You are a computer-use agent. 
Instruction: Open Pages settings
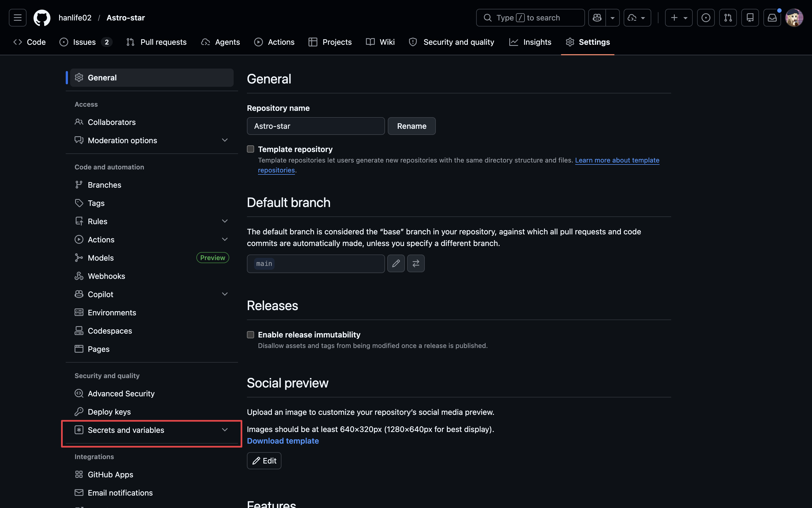click(152, 349)
